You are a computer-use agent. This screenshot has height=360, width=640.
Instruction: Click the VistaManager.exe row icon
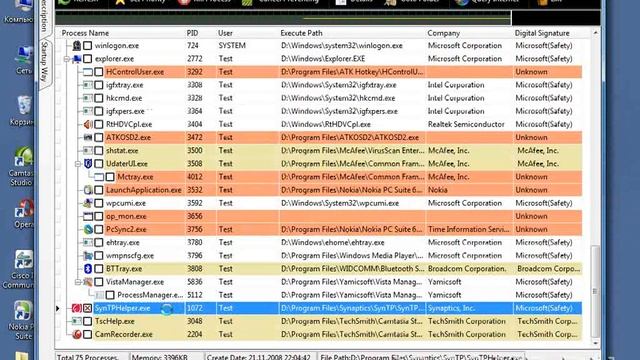(x=88, y=282)
